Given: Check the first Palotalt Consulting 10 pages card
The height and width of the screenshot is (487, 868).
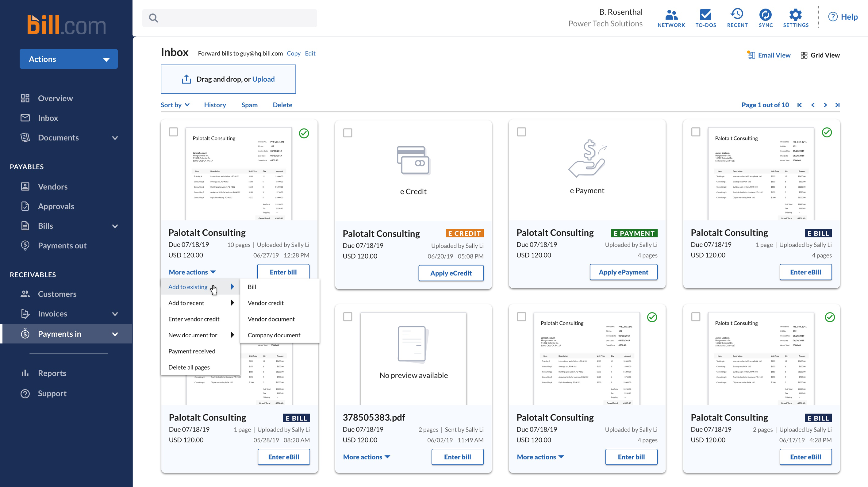Looking at the screenshot, I should [173, 132].
